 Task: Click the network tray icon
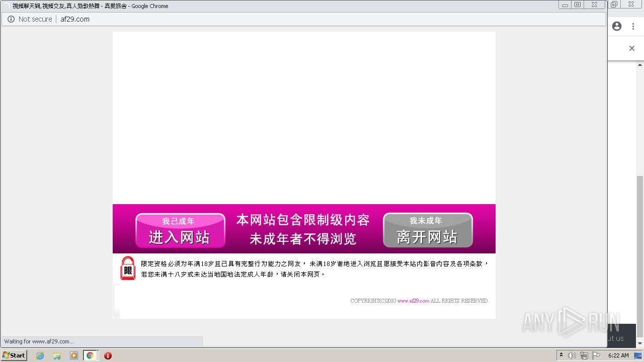tap(584, 355)
